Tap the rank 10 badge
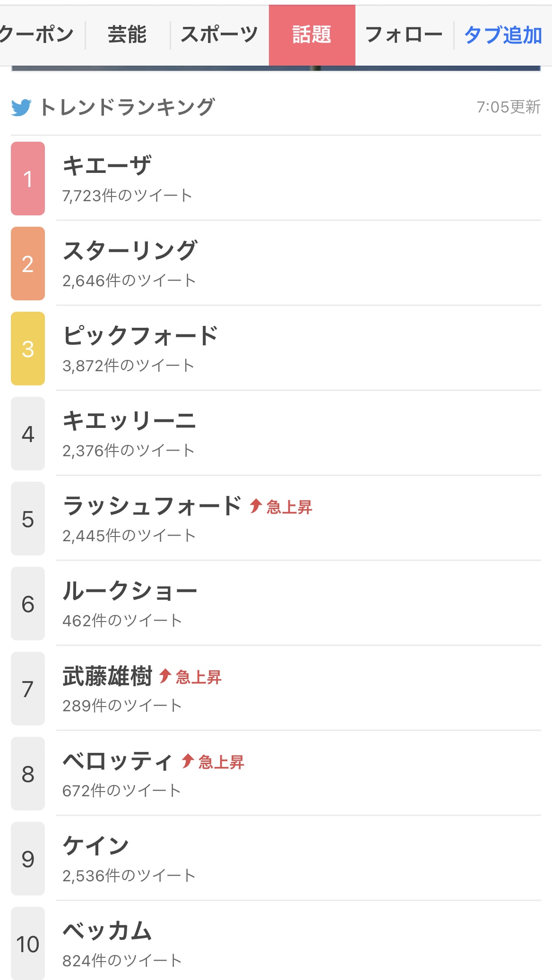This screenshot has width=552, height=980. pyautogui.click(x=28, y=944)
